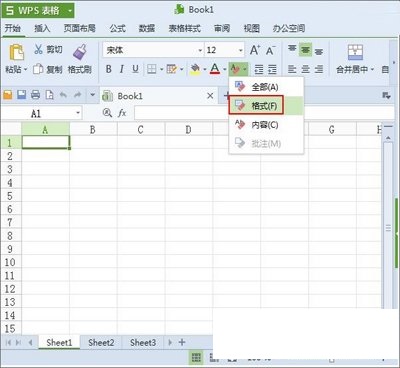Increase font size with A+ icon
Screen dimensions: 400x368
coord(255,50)
